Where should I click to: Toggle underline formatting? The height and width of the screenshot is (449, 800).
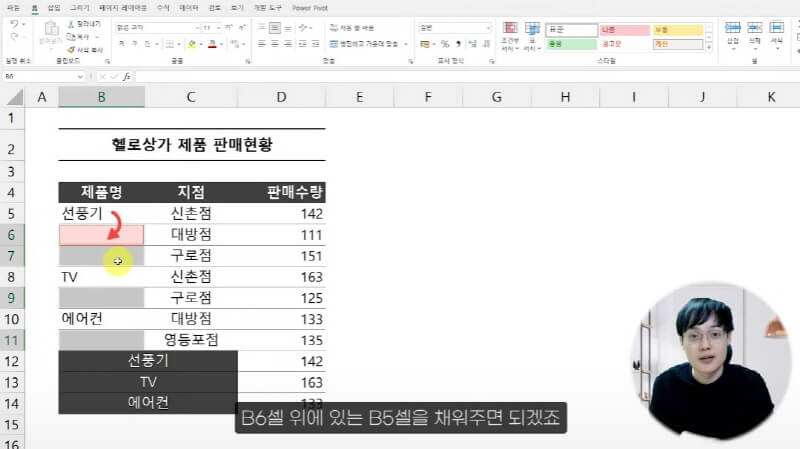pyautogui.click(x=147, y=44)
